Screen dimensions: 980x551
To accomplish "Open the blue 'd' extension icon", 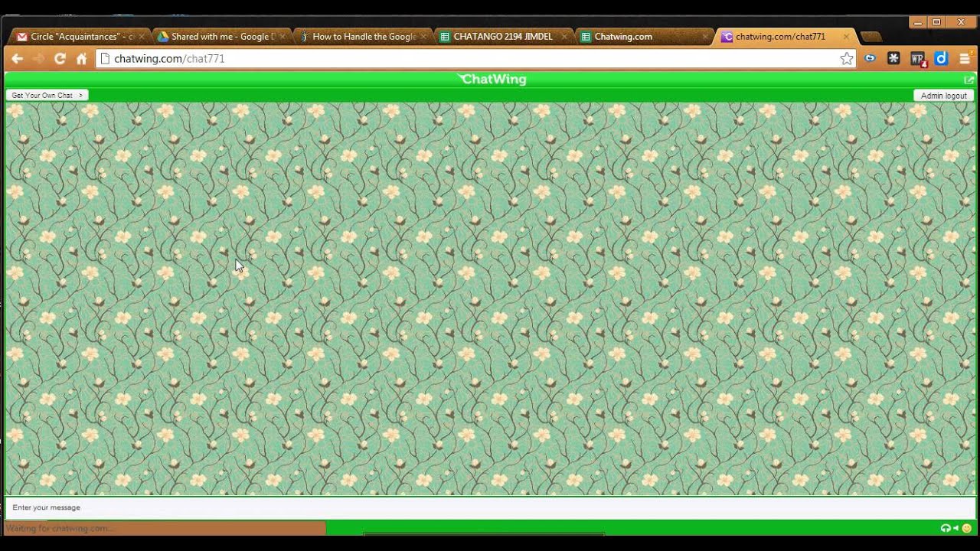I will coord(942,58).
